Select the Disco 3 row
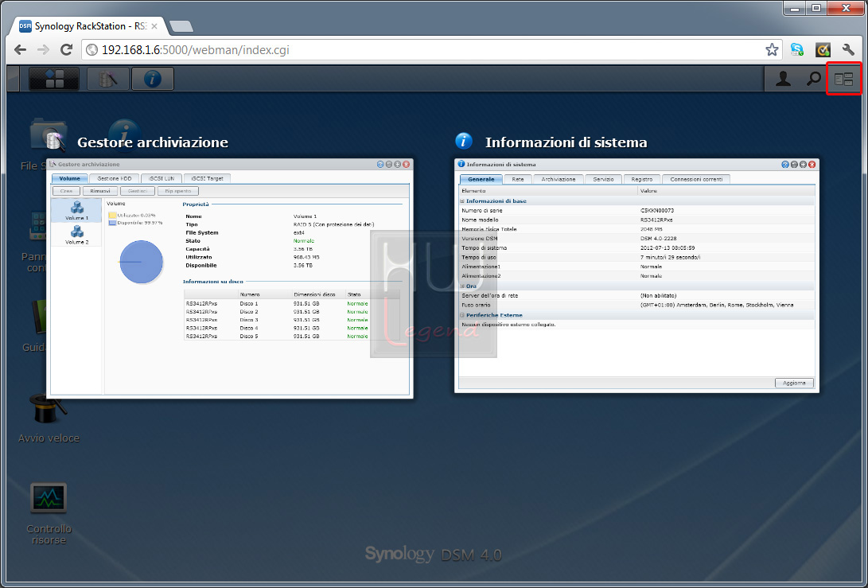This screenshot has height=588, width=868. point(292,320)
